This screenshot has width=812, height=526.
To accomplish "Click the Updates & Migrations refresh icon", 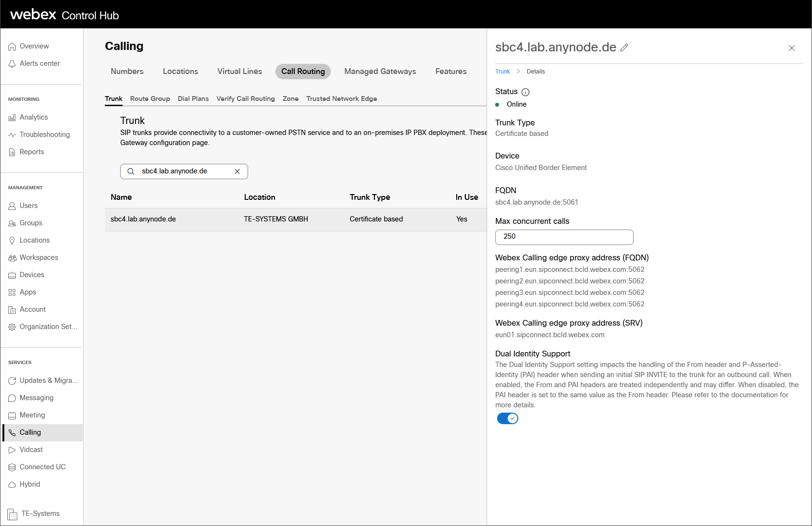I will [12, 381].
